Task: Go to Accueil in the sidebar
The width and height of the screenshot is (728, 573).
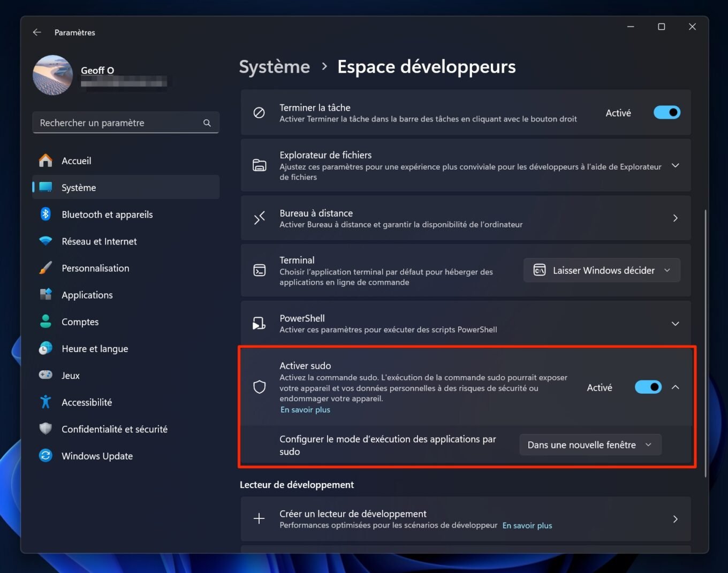Action: [126, 161]
